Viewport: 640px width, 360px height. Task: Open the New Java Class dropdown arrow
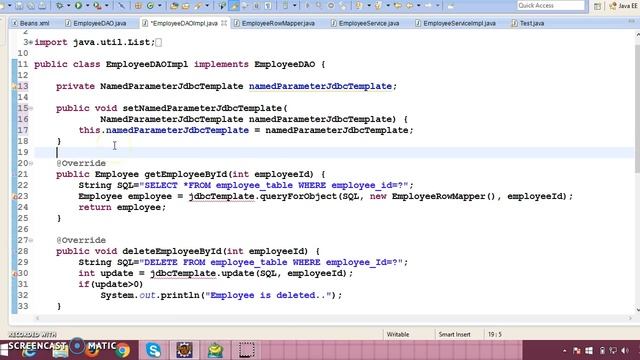(x=160, y=6)
